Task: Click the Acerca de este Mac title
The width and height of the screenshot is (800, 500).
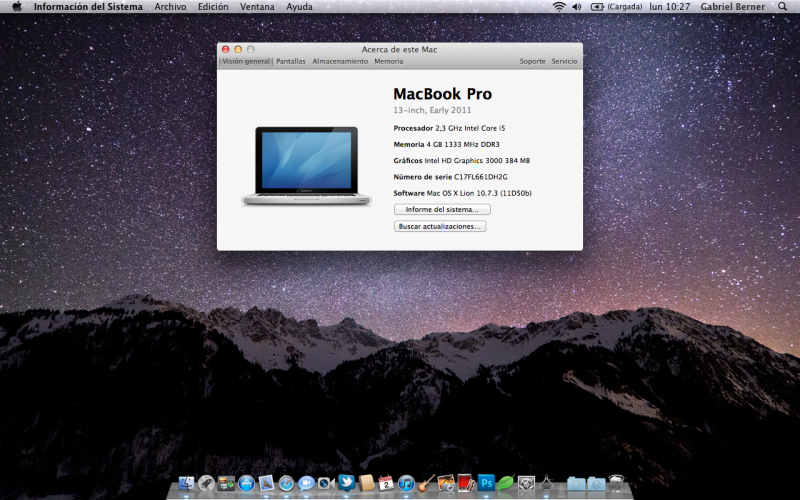Action: pos(399,49)
